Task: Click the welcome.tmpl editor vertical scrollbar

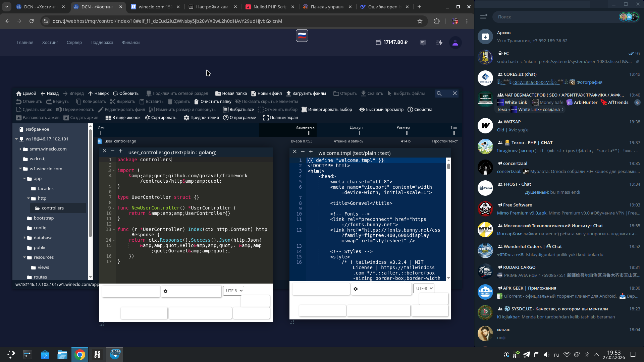Action: click(x=448, y=167)
